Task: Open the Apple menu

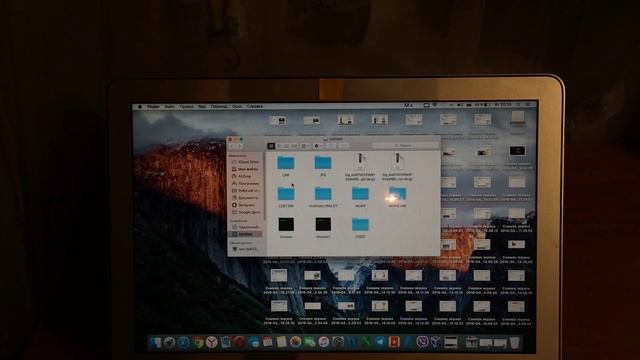Action: [x=140, y=107]
